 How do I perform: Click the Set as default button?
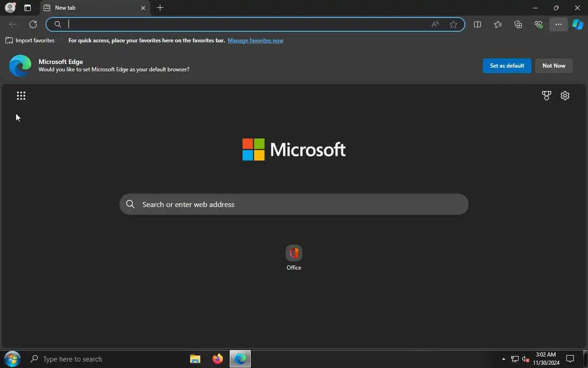coord(507,66)
